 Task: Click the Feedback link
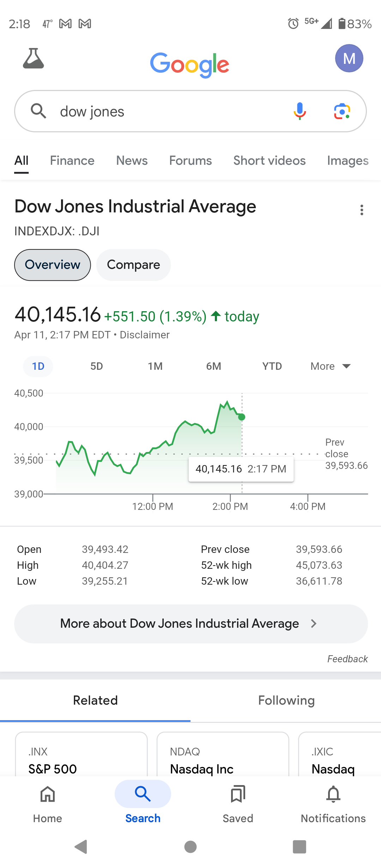click(347, 659)
